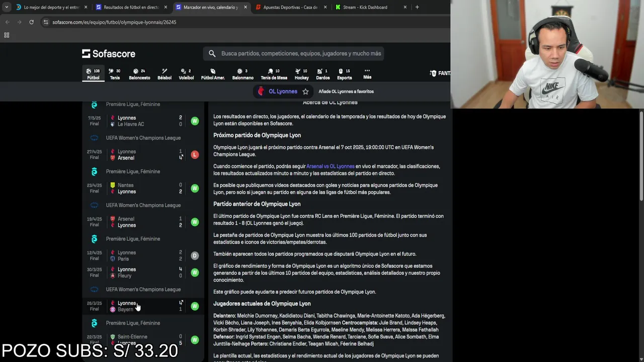Click the D badge on Paris match
This screenshot has width=644, height=362.
pos(195,256)
